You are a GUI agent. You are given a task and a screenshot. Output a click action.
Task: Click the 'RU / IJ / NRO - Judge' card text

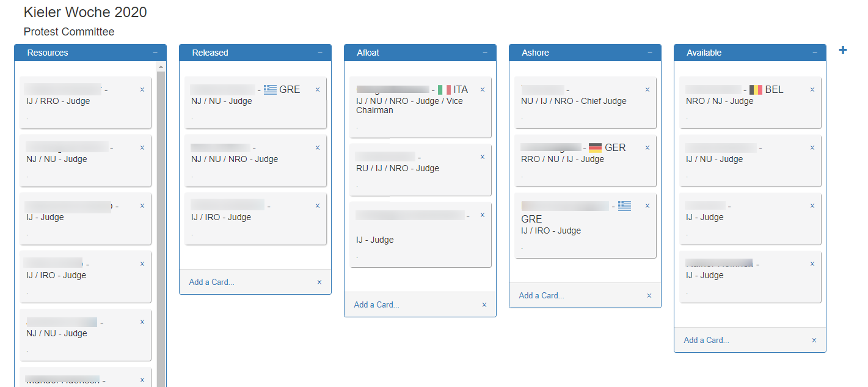pos(398,168)
